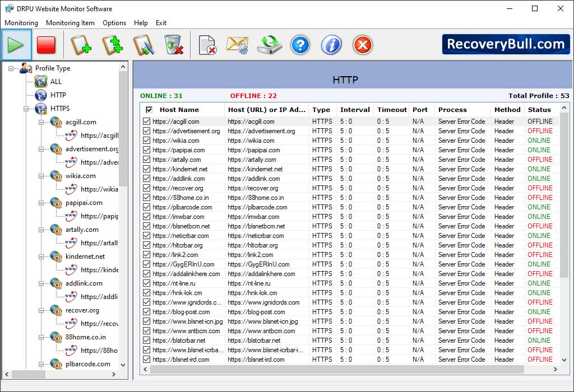Click the red X exit toolbar icon

pyautogui.click(x=363, y=45)
